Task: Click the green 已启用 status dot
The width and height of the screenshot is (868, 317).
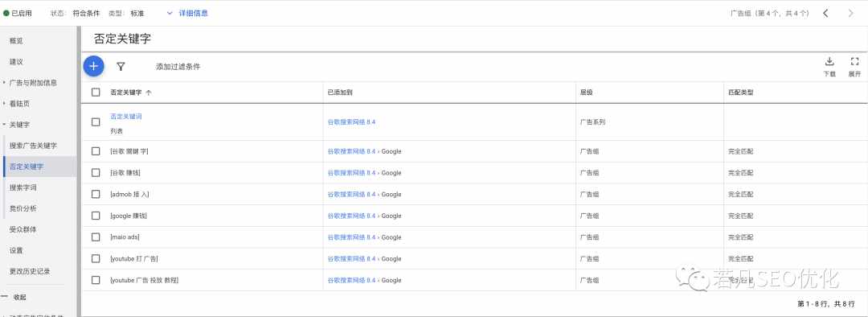Action: [6, 14]
